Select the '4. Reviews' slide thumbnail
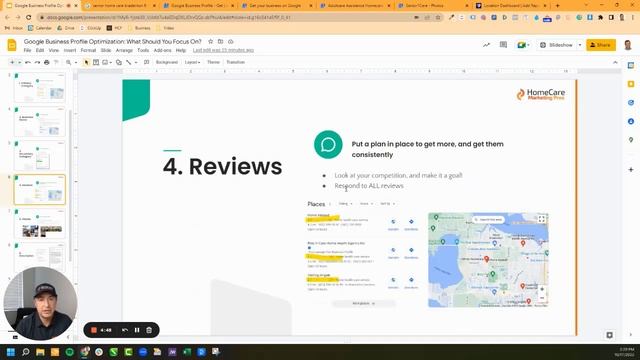 [40, 190]
